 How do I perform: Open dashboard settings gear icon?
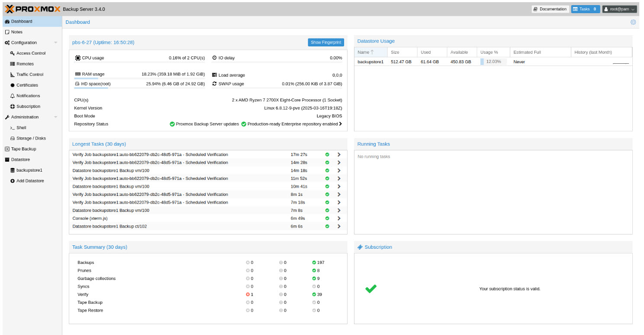(x=633, y=22)
